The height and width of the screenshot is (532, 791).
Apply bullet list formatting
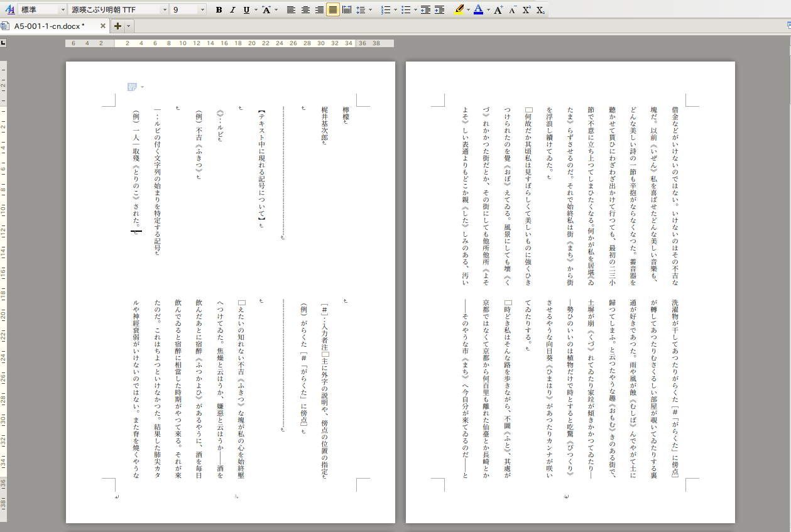click(x=406, y=10)
